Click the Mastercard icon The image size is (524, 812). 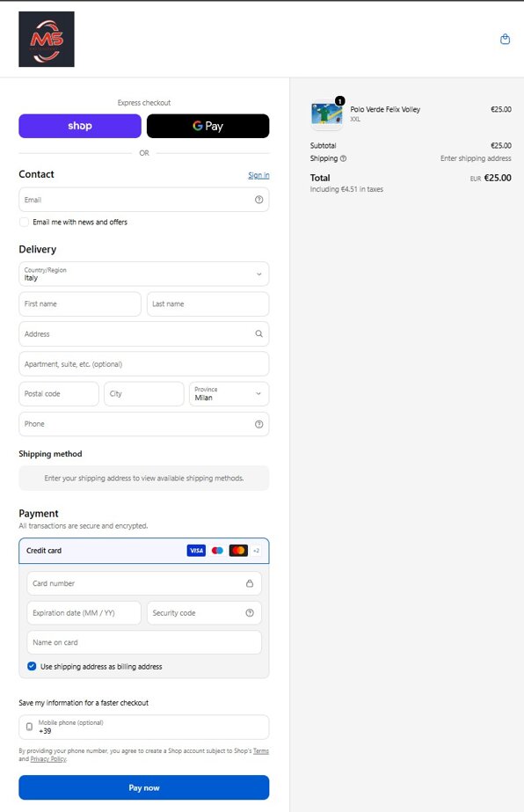[238, 551]
